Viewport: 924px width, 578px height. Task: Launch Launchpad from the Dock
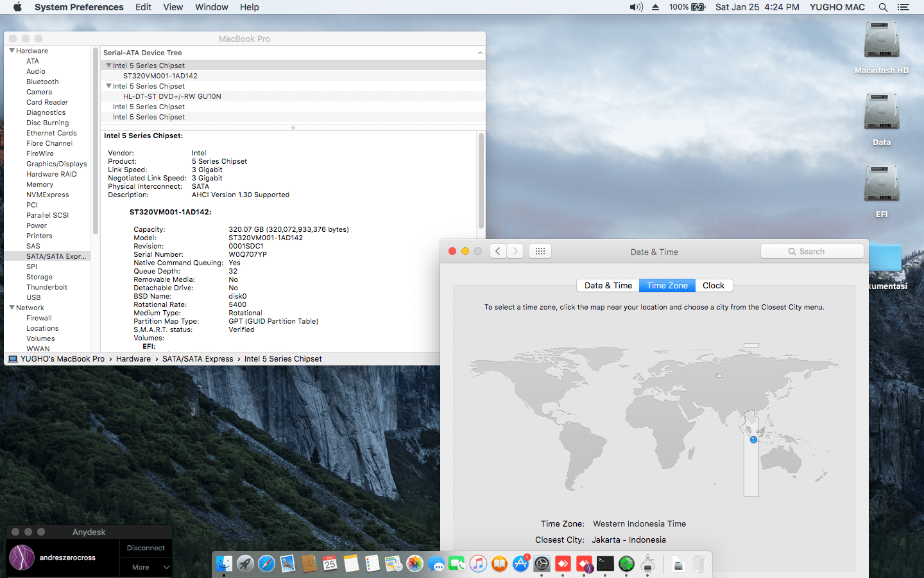click(x=245, y=564)
